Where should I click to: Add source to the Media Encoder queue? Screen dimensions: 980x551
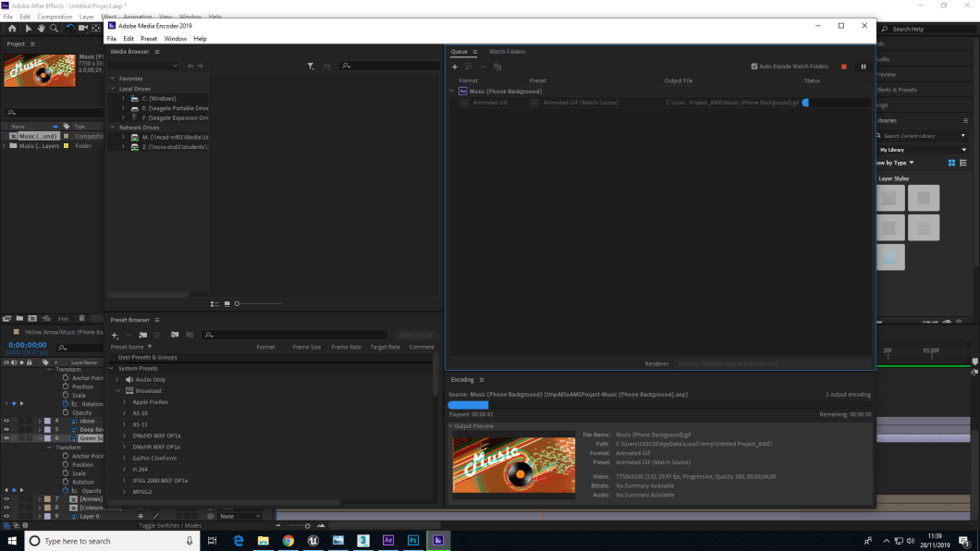point(454,67)
